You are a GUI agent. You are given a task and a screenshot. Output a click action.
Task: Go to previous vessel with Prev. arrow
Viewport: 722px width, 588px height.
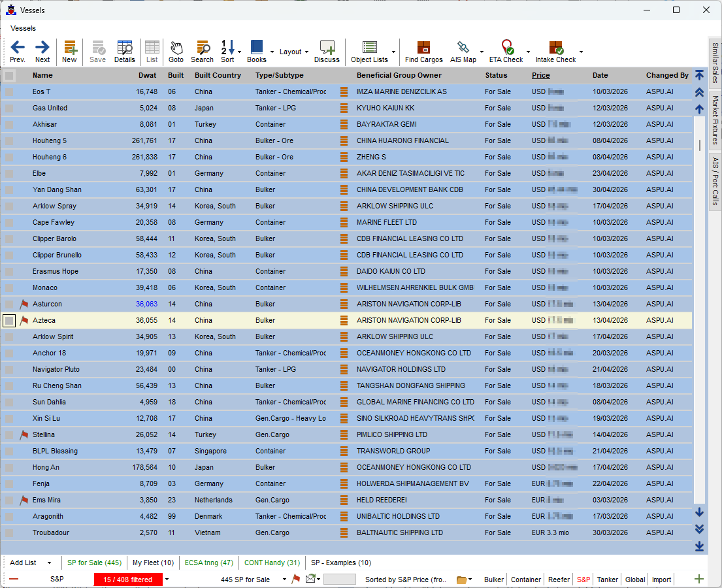(x=18, y=51)
